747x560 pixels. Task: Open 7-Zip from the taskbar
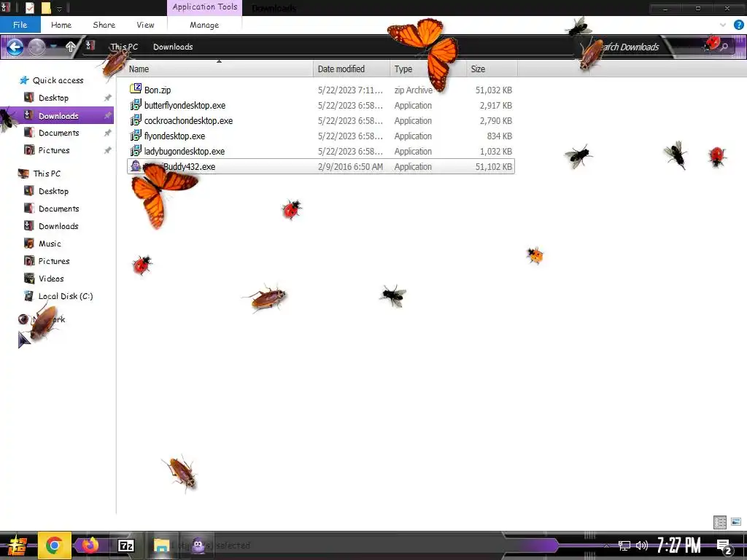click(x=125, y=545)
